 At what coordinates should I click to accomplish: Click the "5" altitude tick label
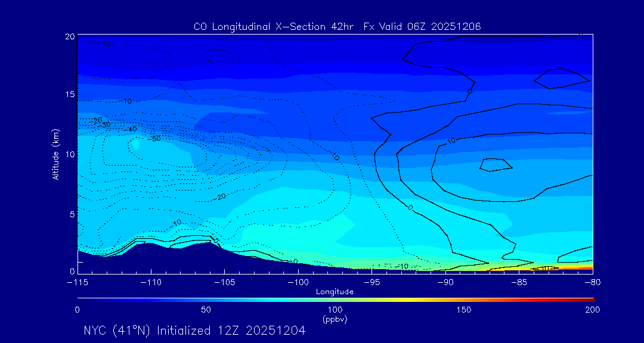click(72, 214)
